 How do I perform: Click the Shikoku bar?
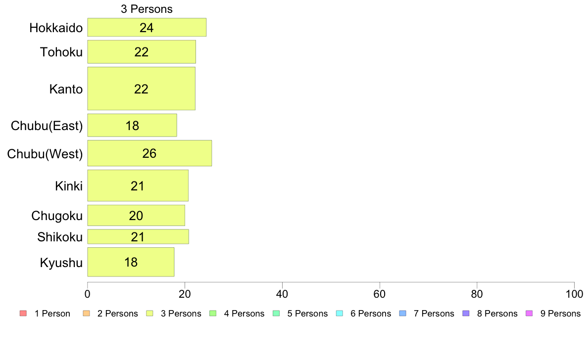138,236
